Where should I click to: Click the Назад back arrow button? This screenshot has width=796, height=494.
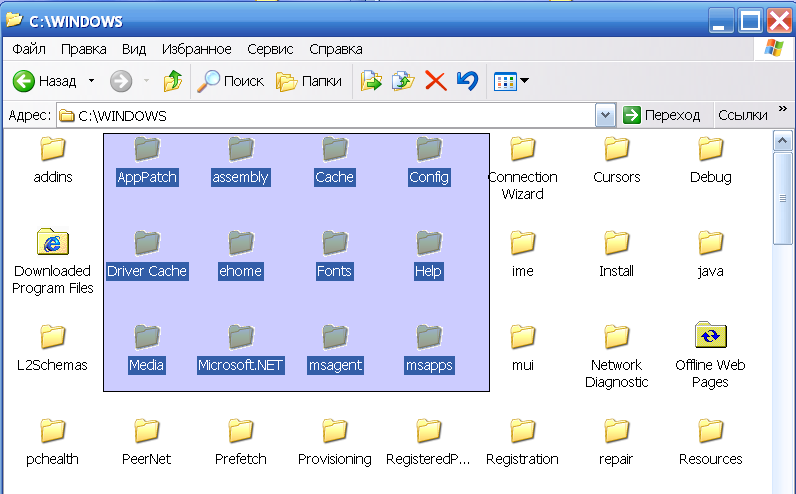pyautogui.click(x=45, y=81)
